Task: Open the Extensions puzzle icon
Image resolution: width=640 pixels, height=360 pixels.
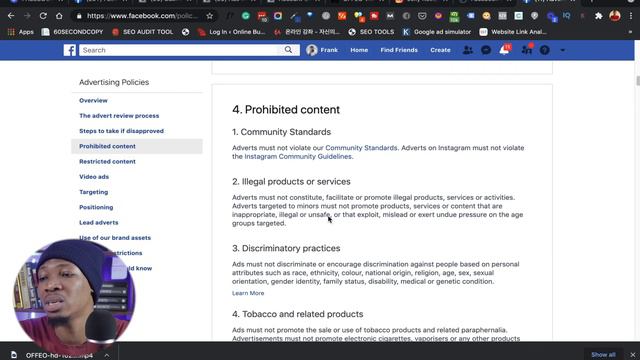Action: point(598,16)
